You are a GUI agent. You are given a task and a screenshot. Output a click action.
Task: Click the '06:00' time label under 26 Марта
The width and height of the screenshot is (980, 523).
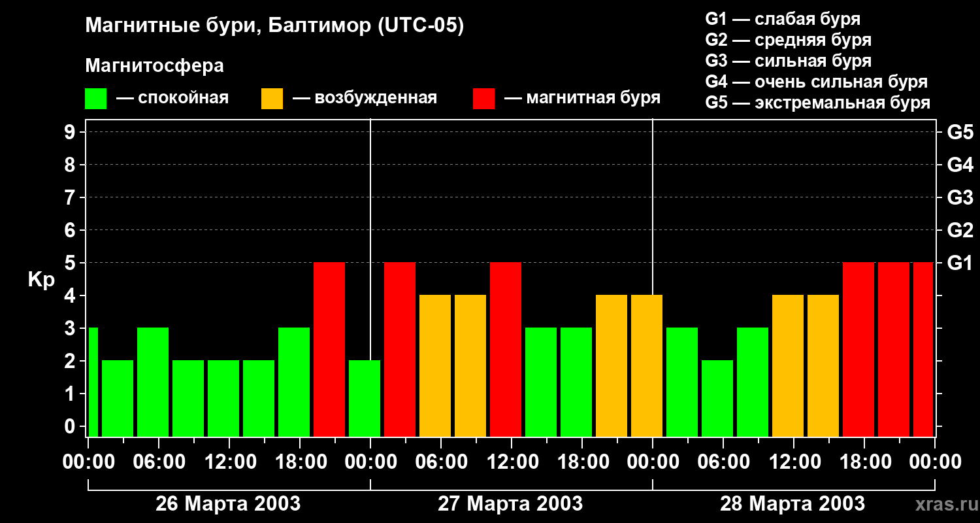click(x=159, y=462)
